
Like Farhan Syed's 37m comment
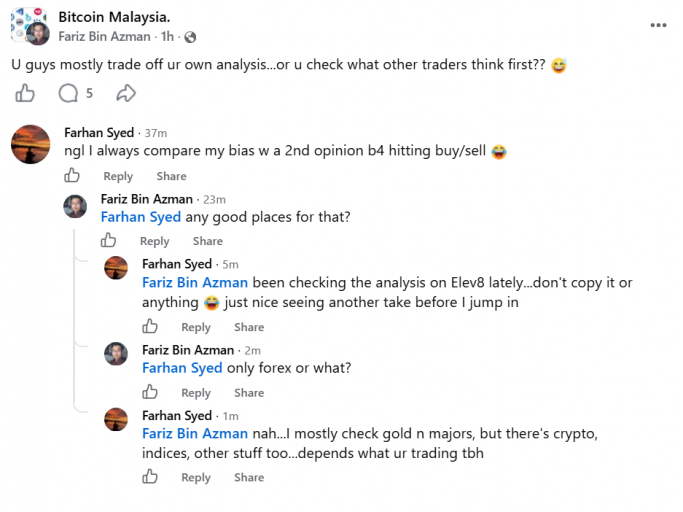[x=72, y=175]
